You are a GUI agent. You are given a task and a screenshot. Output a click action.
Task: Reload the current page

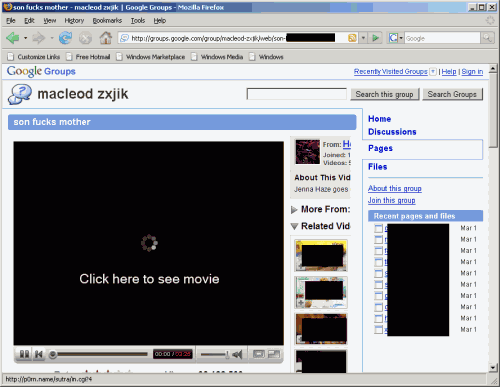pyautogui.click(x=65, y=38)
